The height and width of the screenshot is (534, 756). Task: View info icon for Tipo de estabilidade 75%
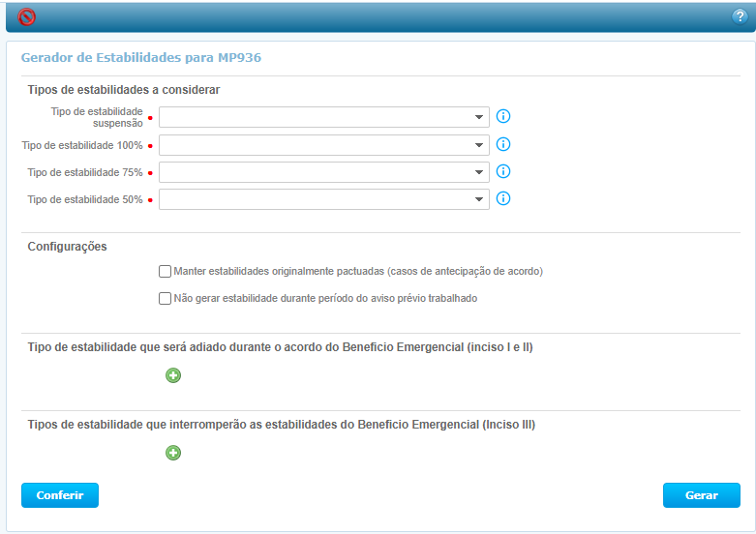point(503,172)
